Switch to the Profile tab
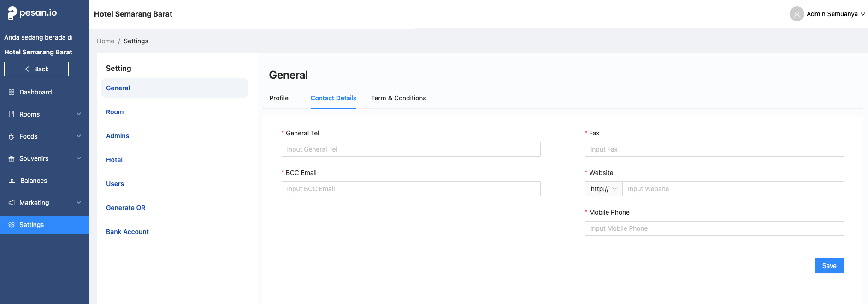Image resolution: width=868 pixels, height=304 pixels. [279, 98]
